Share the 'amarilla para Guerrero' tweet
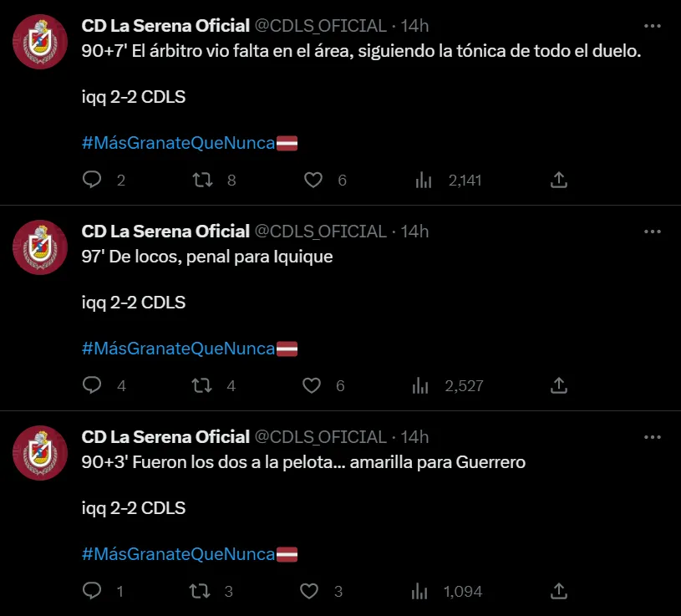The height and width of the screenshot is (616, 681). point(559,591)
